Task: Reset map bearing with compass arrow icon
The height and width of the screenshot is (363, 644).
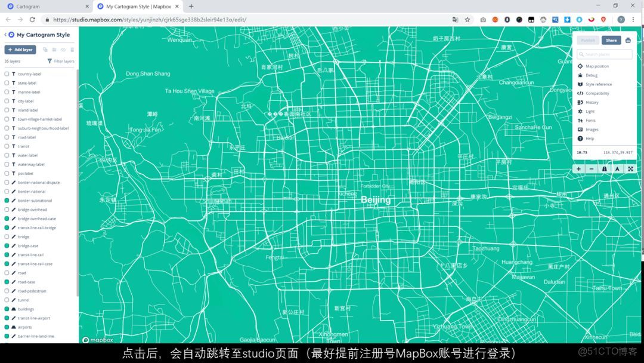Action: 617,169
